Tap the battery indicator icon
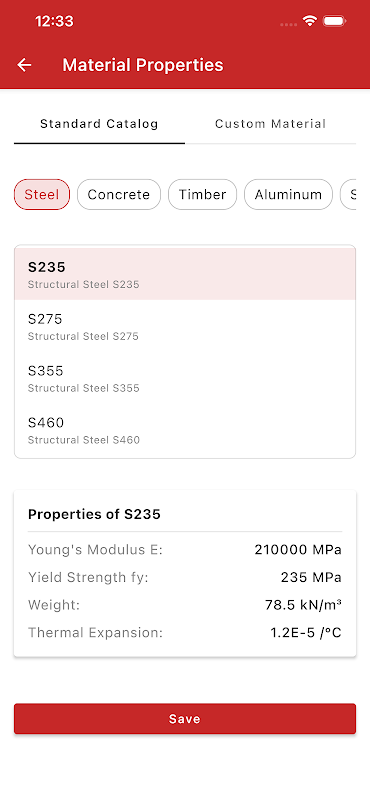This screenshot has width=370, height=800. tap(335, 21)
